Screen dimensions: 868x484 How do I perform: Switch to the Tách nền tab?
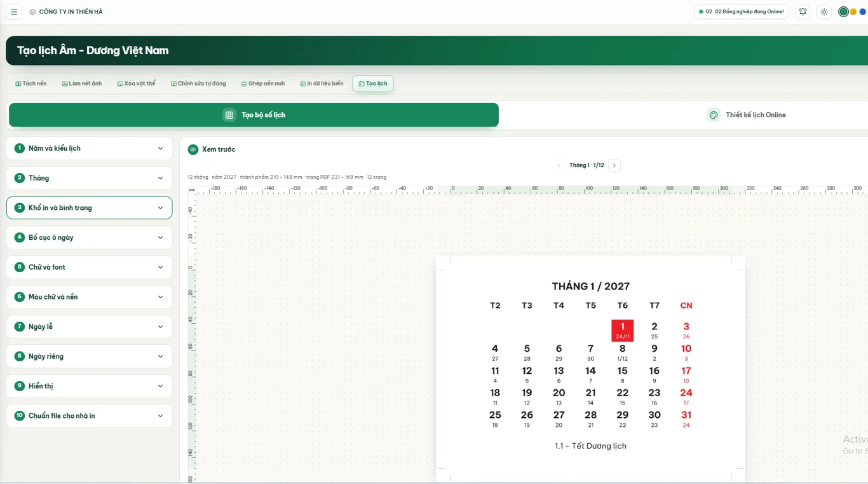click(x=31, y=83)
